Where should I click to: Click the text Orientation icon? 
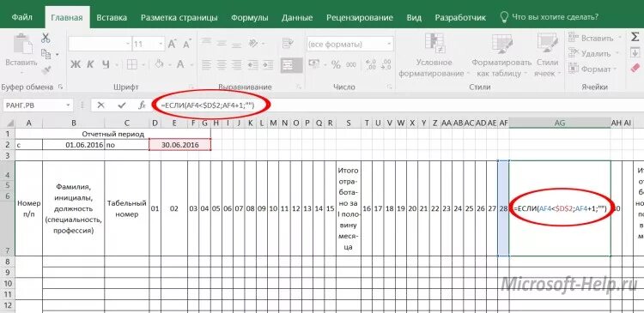254,43
